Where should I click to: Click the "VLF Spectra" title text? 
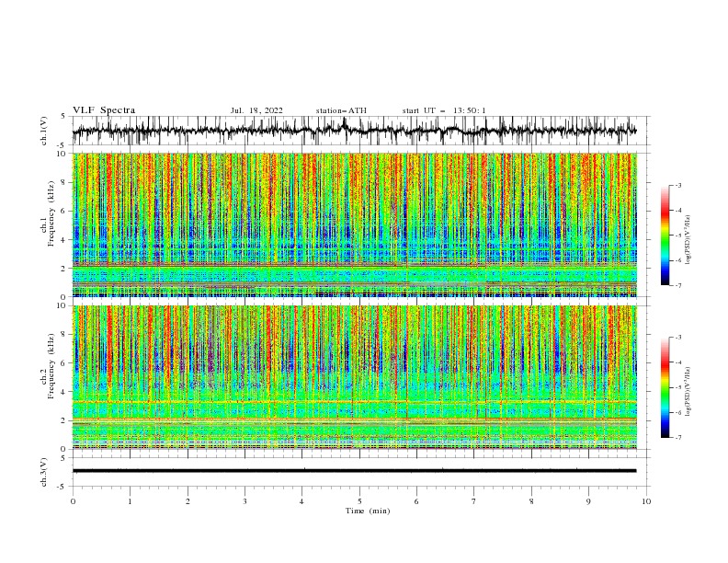pyautogui.click(x=104, y=110)
